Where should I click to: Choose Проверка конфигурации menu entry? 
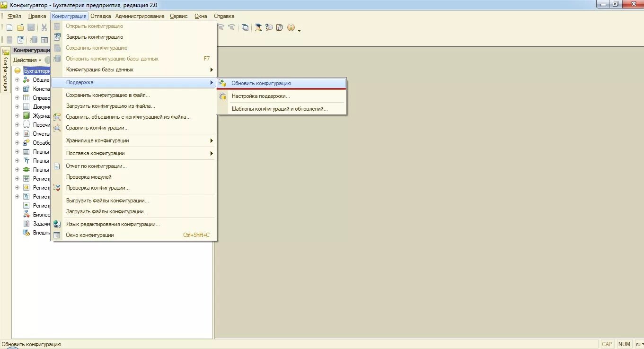click(x=134, y=188)
